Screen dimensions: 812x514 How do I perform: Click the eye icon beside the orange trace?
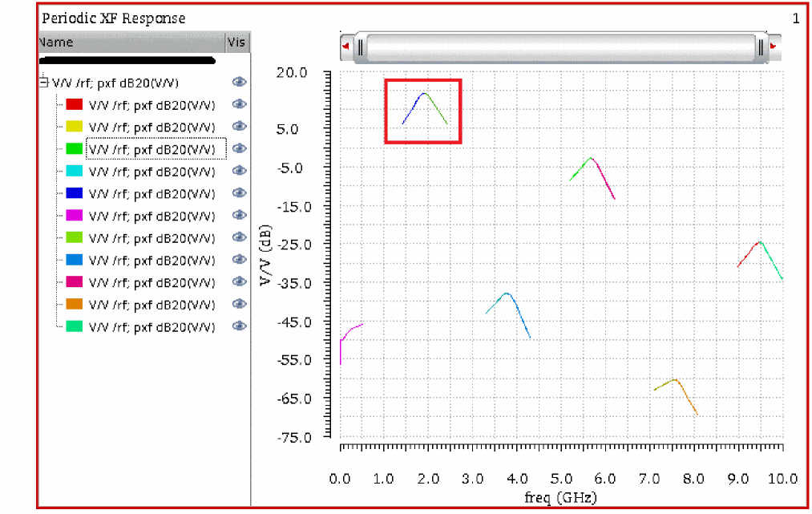tap(239, 305)
